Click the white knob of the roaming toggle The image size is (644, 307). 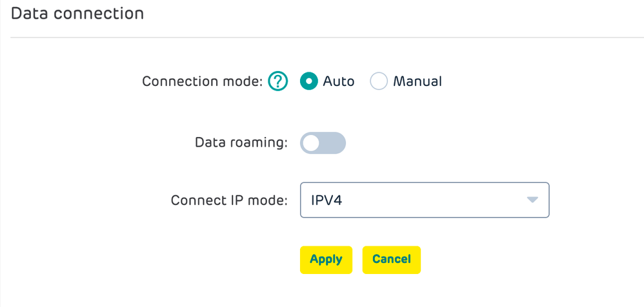click(x=311, y=143)
